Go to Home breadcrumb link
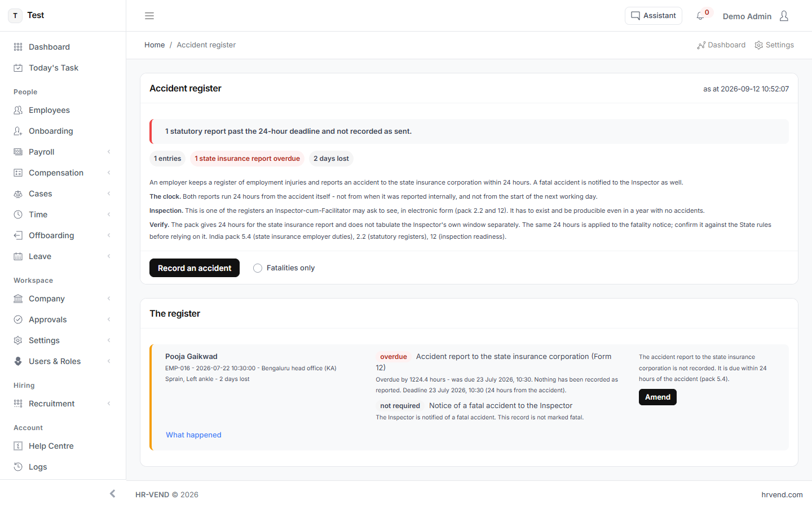The height and width of the screenshot is (508, 812). 155,45
